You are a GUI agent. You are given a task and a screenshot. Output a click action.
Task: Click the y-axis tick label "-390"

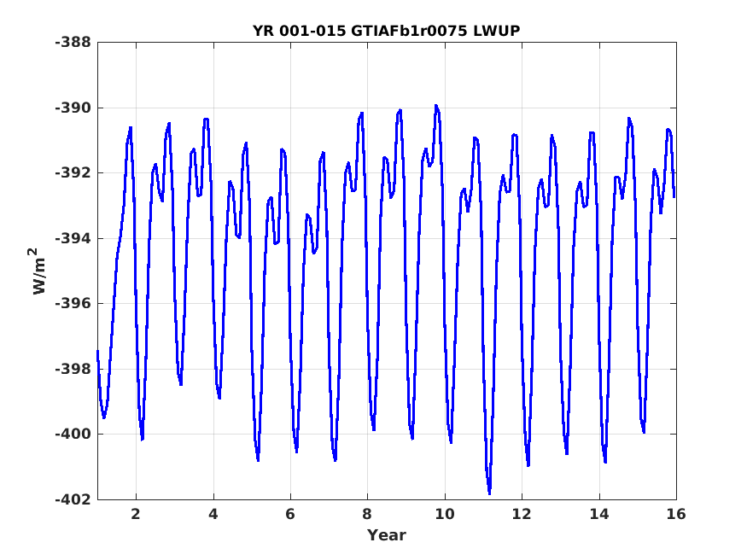click(x=73, y=108)
